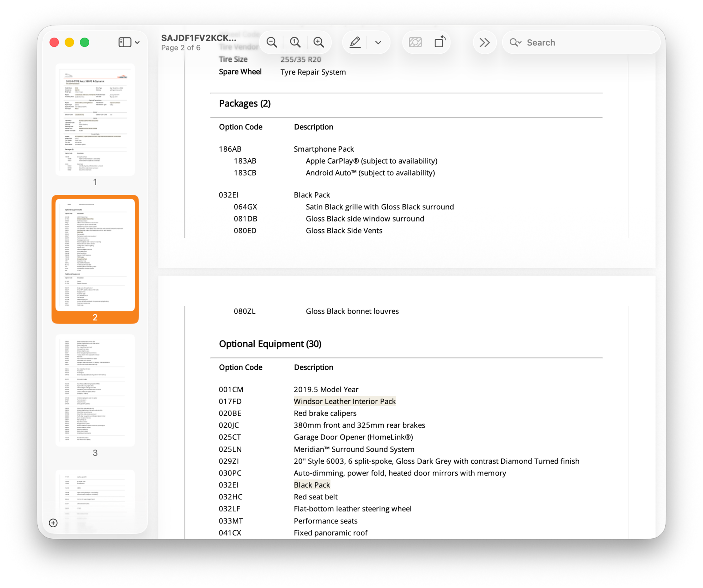This screenshot has height=588, width=703.
Task: Select the Markup pen tool
Action: (355, 42)
